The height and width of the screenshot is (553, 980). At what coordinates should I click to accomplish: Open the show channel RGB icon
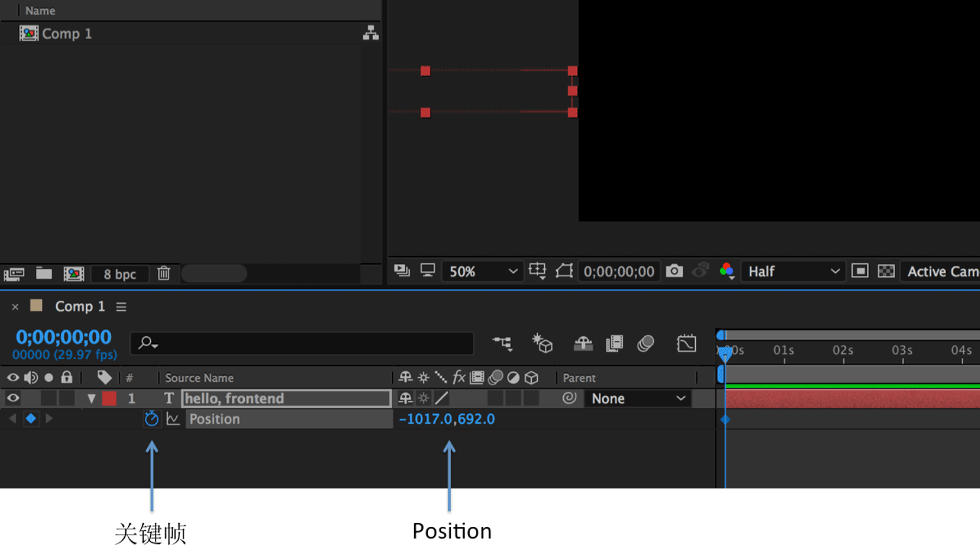[x=727, y=270]
